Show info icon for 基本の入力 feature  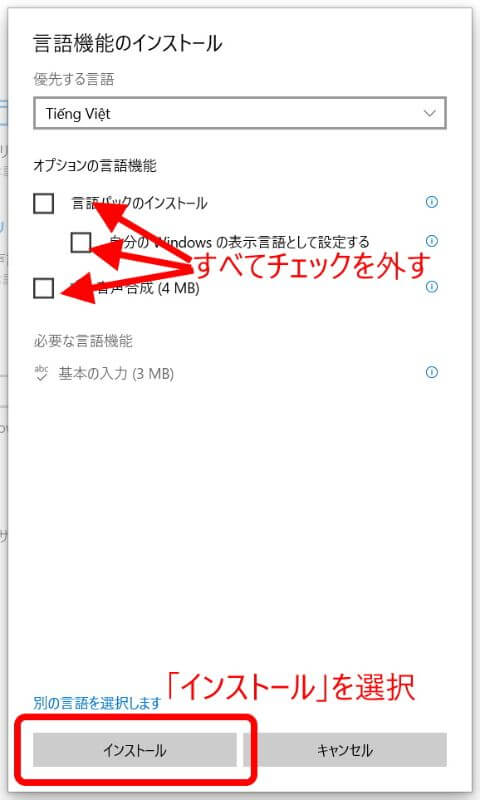[x=432, y=372]
